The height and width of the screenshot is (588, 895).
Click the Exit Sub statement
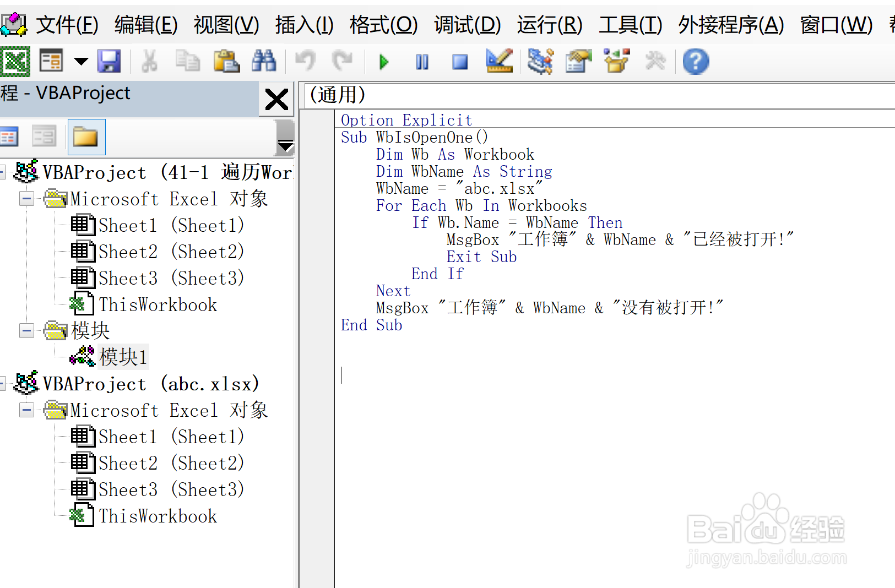point(481,257)
